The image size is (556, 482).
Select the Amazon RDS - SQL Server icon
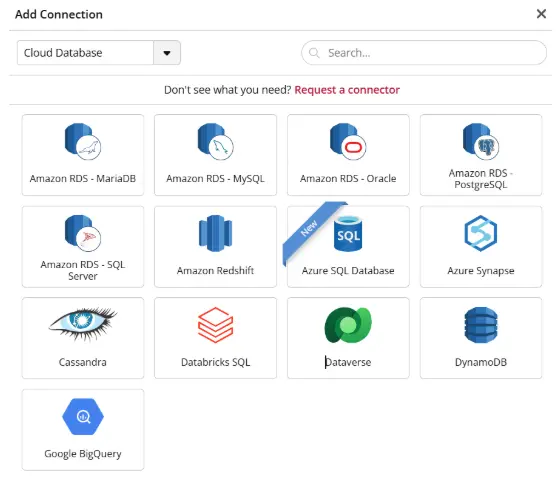pos(83,233)
